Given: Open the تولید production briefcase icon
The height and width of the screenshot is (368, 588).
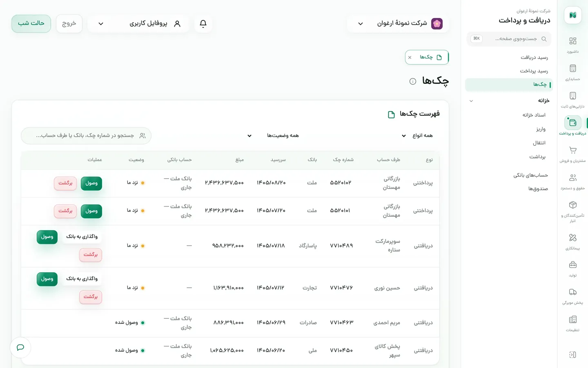Looking at the screenshot, I should (572, 265).
